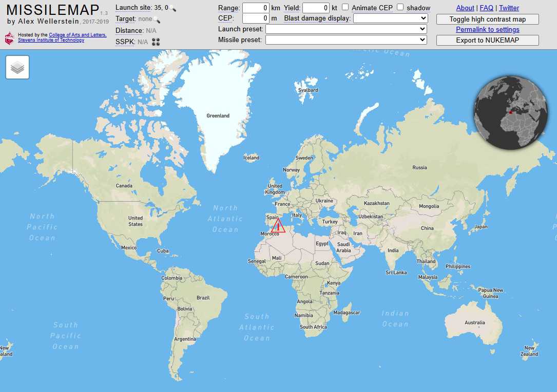Image resolution: width=557 pixels, height=392 pixels.
Task: Enable the Animate CEP checkbox
Action: coord(345,7)
